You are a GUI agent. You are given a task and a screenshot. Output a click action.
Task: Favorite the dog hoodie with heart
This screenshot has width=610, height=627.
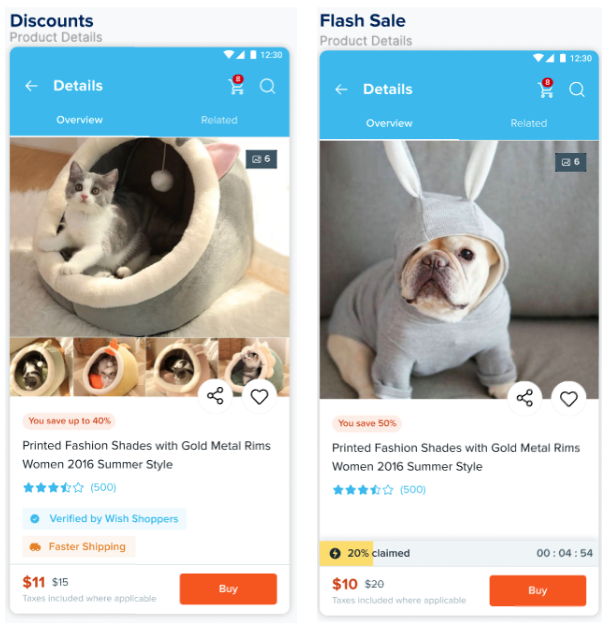[569, 399]
